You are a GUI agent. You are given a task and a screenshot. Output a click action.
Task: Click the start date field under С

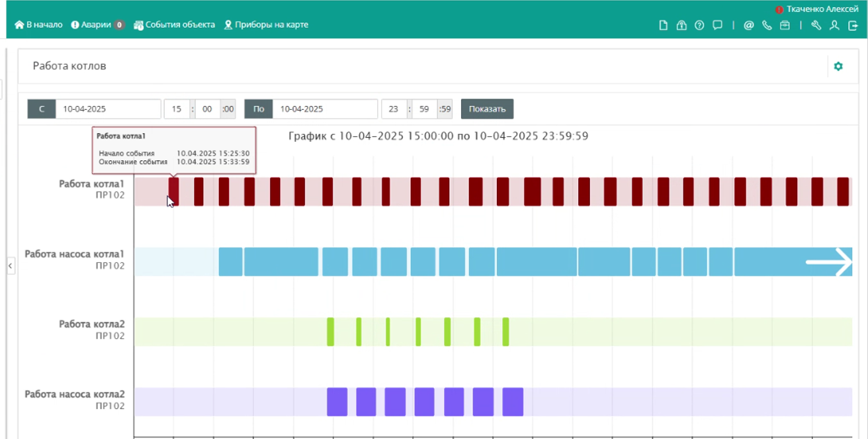pyautogui.click(x=108, y=109)
